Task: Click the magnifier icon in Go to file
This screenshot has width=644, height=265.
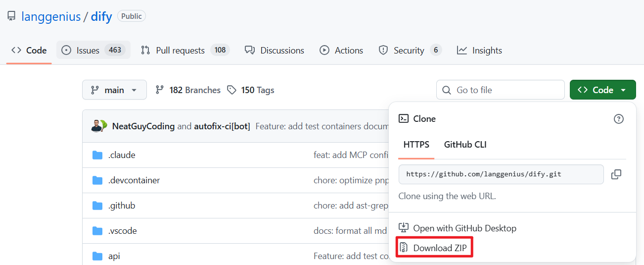Action: pyautogui.click(x=447, y=90)
